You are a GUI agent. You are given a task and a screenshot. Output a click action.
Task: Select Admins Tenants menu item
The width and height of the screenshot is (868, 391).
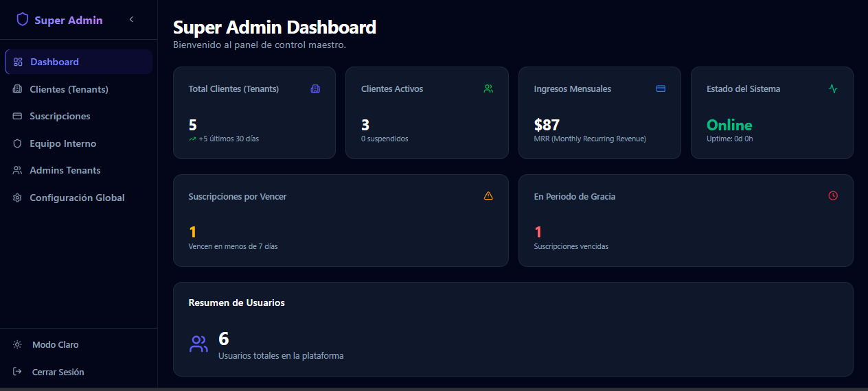click(78, 170)
